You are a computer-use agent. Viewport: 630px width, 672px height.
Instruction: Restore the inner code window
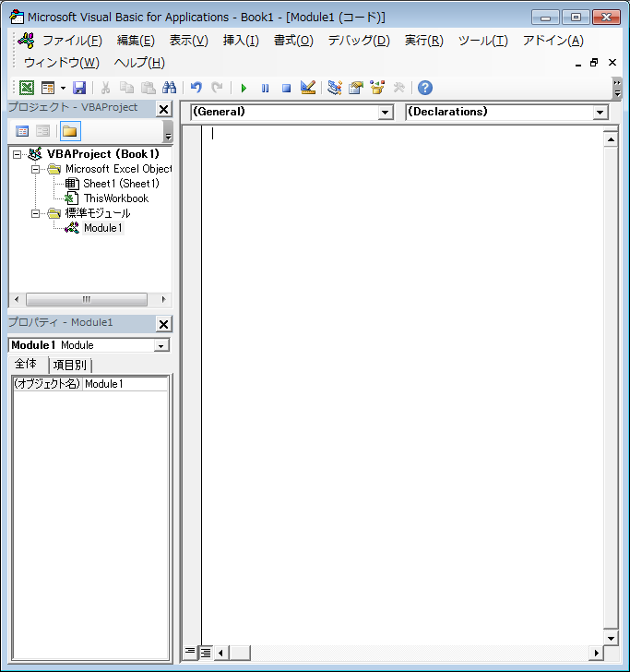tap(594, 63)
